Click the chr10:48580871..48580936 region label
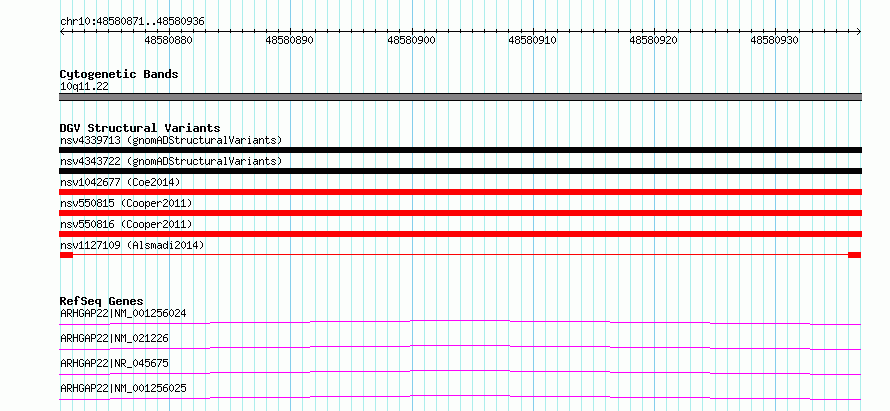Screen dimensions: 890x411 pos(132,21)
